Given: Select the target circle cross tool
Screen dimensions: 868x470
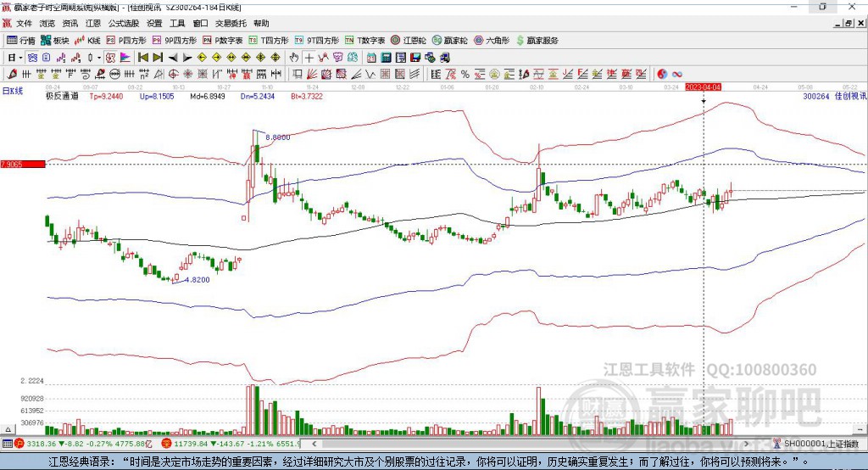Looking at the screenshot, I should tap(173, 74).
